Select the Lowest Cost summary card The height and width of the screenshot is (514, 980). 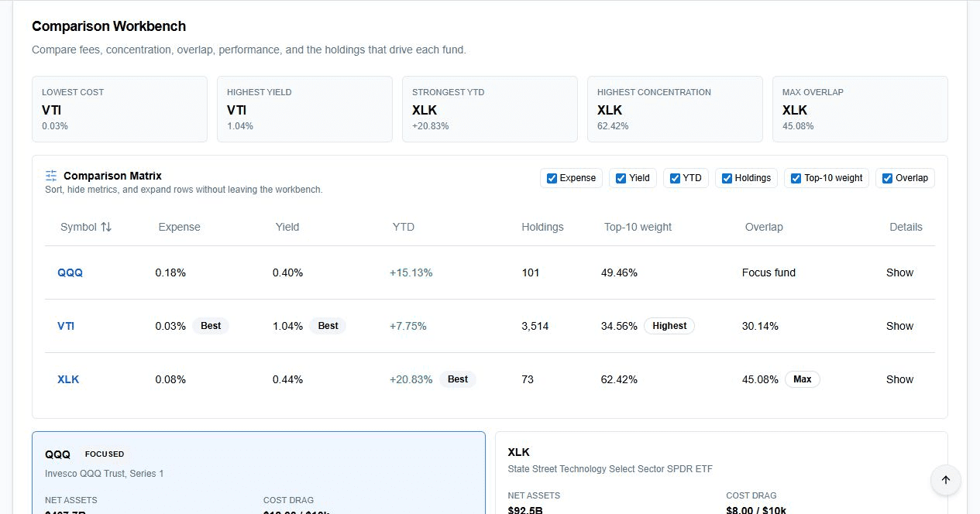coord(119,109)
